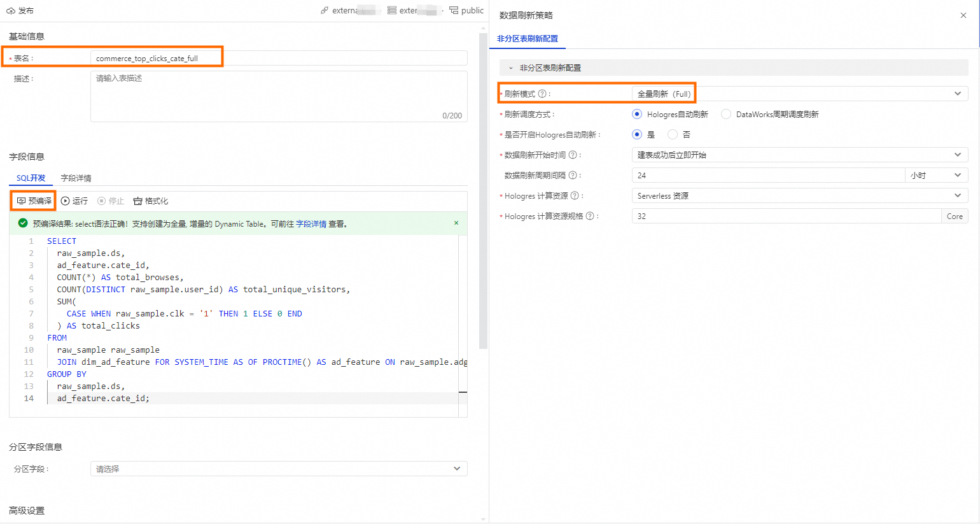This screenshot has height=524, width=980.
Task: Open the 字段详情 link in result message
Action: tap(311, 223)
